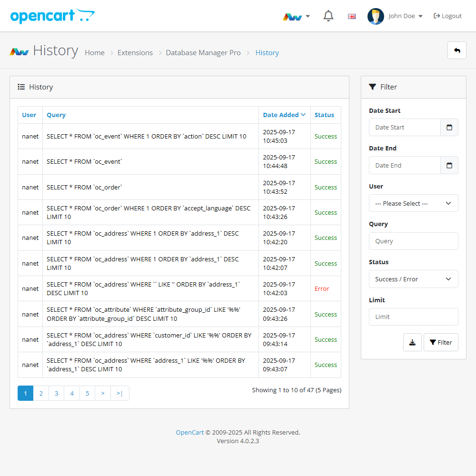Sort the table by Query column

click(x=56, y=115)
